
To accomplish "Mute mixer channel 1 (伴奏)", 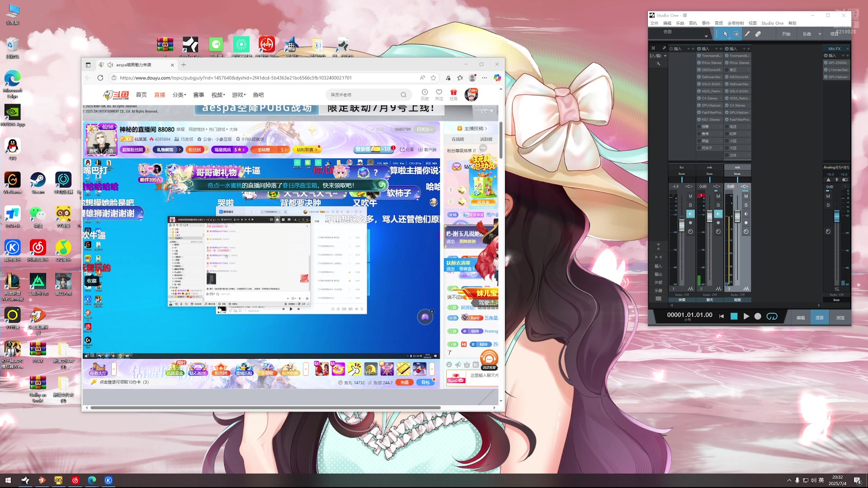I will 690,196.
